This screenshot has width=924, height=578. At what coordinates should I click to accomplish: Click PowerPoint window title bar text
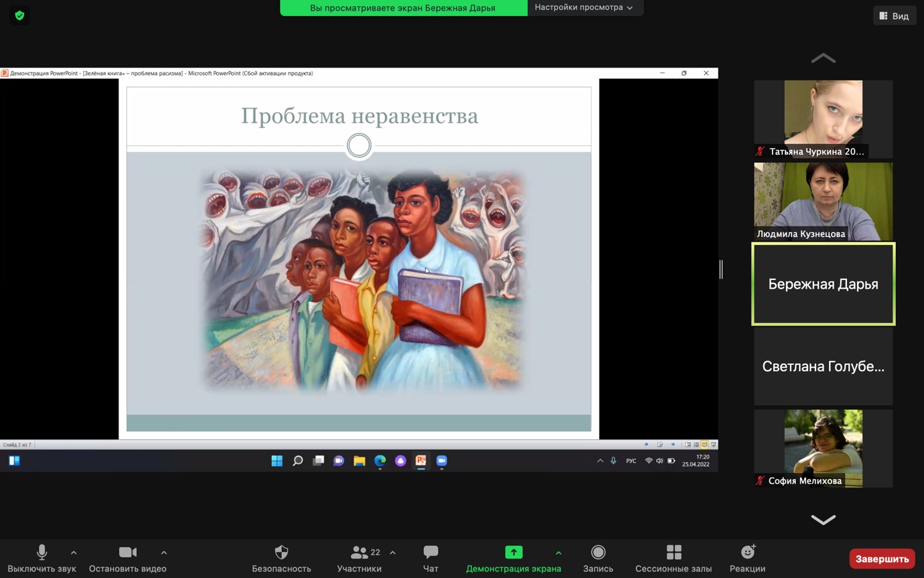[x=161, y=73]
